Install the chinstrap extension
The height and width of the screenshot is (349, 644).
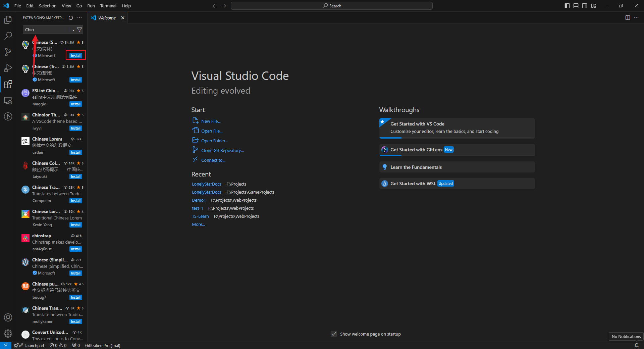[76, 249]
